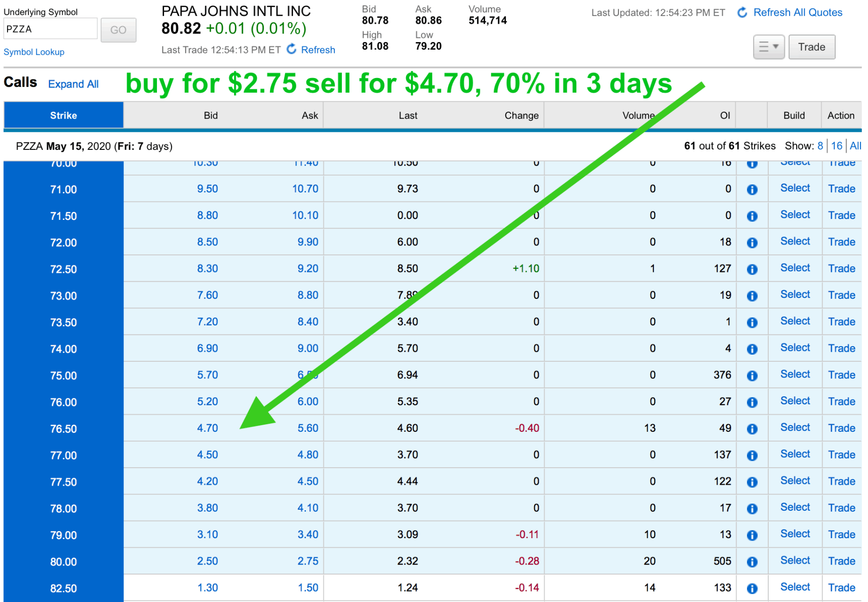Open info icon for 76.00 strike
This screenshot has height=602, width=868.
tap(752, 402)
